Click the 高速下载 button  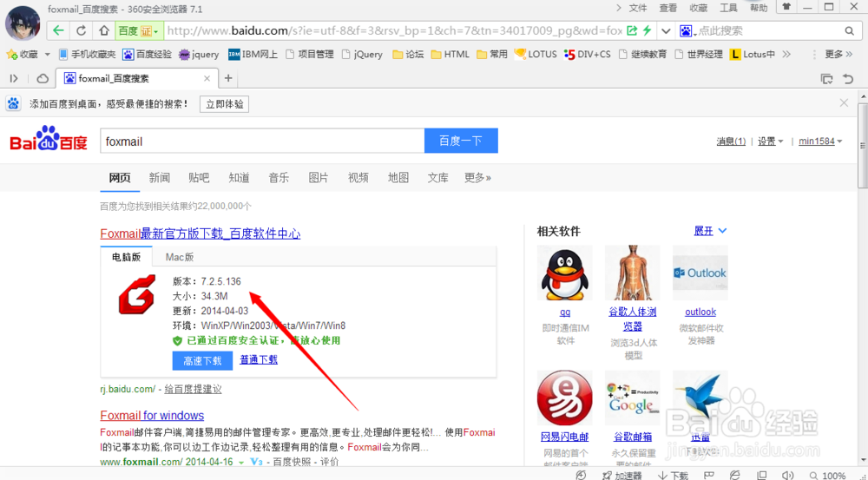point(202,361)
